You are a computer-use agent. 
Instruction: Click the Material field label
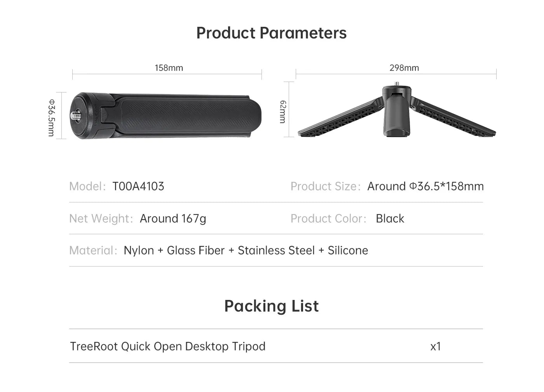coord(93,251)
